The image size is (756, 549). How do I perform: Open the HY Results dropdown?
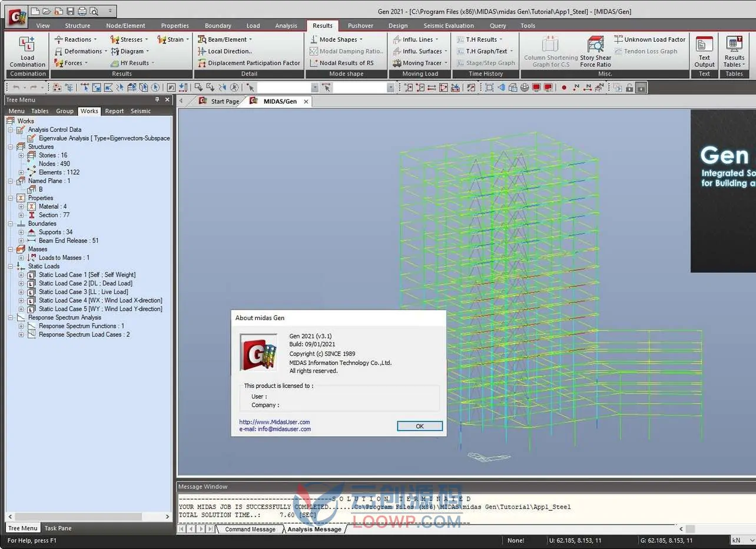(x=132, y=63)
